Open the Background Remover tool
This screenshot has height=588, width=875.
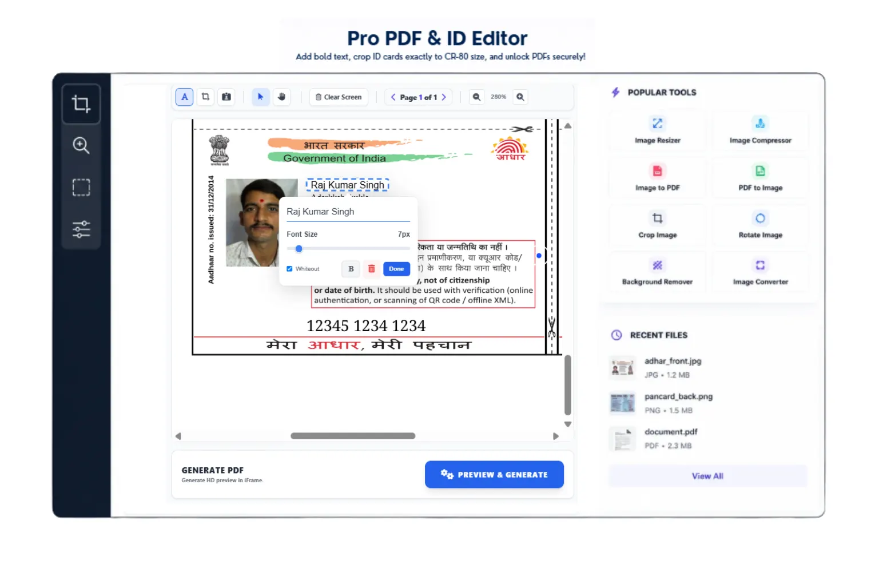pyautogui.click(x=657, y=273)
